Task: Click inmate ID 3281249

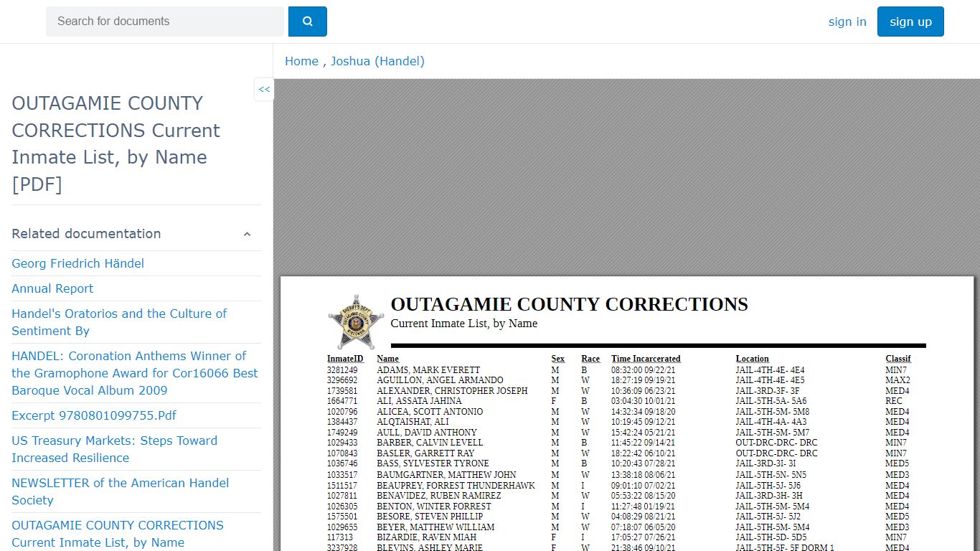Action: [x=342, y=370]
